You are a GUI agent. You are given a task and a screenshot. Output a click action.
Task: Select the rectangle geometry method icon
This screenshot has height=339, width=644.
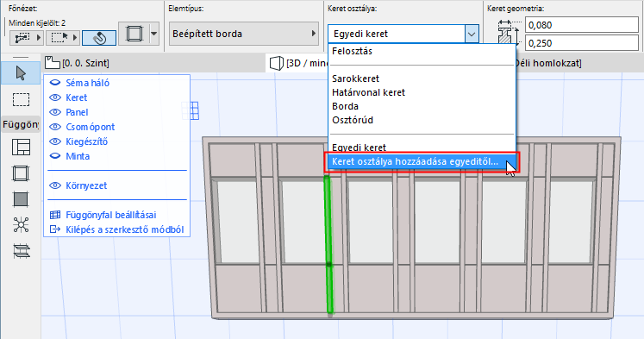[x=59, y=38]
